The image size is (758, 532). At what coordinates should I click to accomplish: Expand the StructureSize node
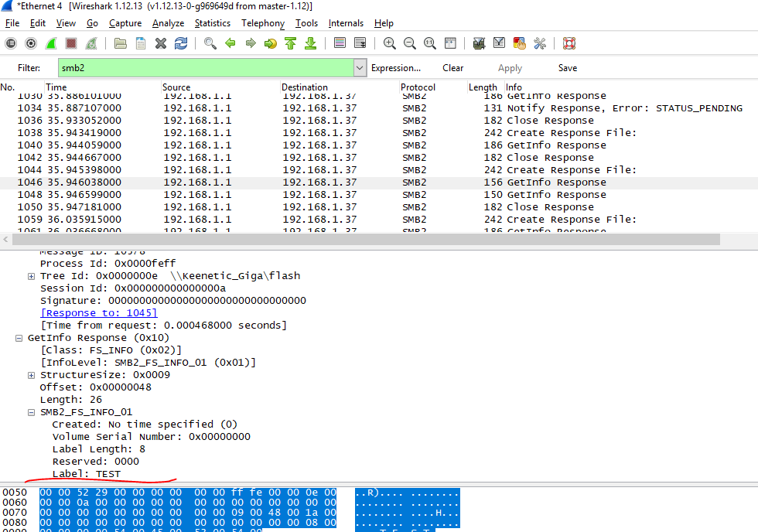[32, 376]
